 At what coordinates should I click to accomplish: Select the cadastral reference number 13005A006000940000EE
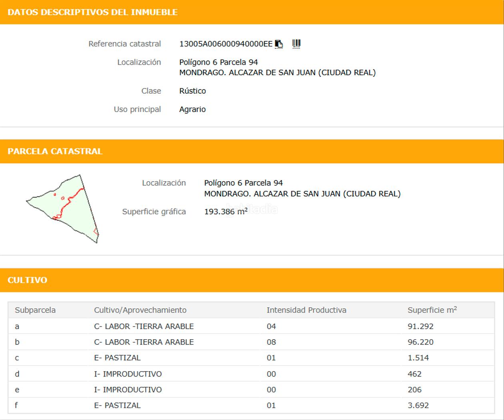click(x=226, y=44)
